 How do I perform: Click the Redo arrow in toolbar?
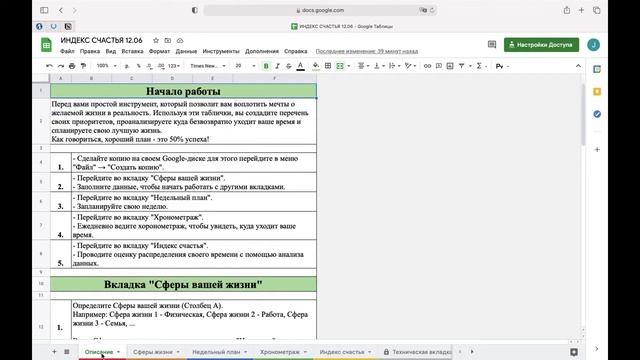tap(61, 66)
